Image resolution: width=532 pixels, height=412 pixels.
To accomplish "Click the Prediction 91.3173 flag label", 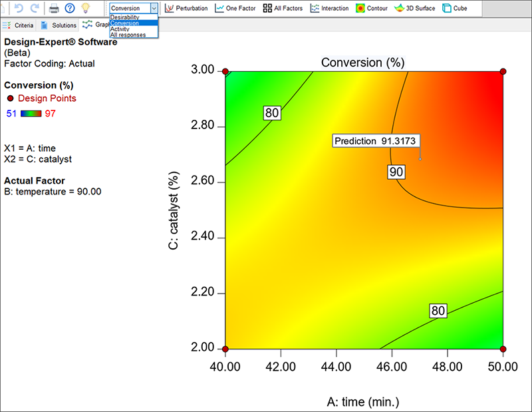I will (377, 141).
